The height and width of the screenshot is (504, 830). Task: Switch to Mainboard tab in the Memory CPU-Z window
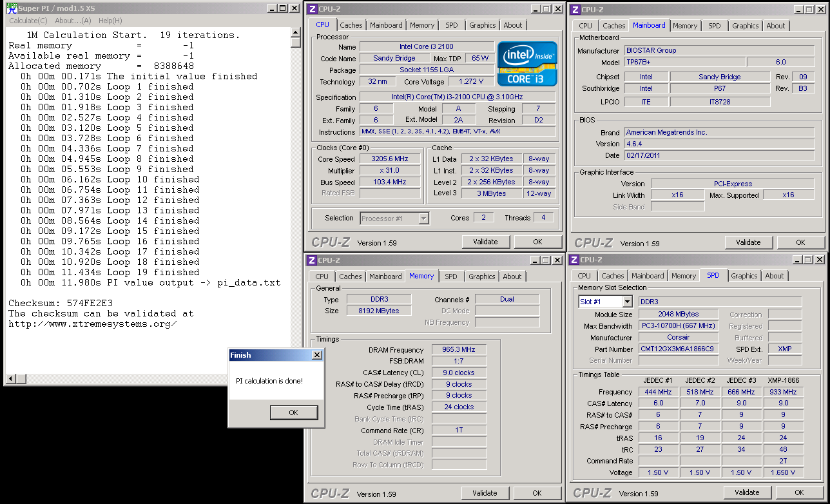(385, 276)
